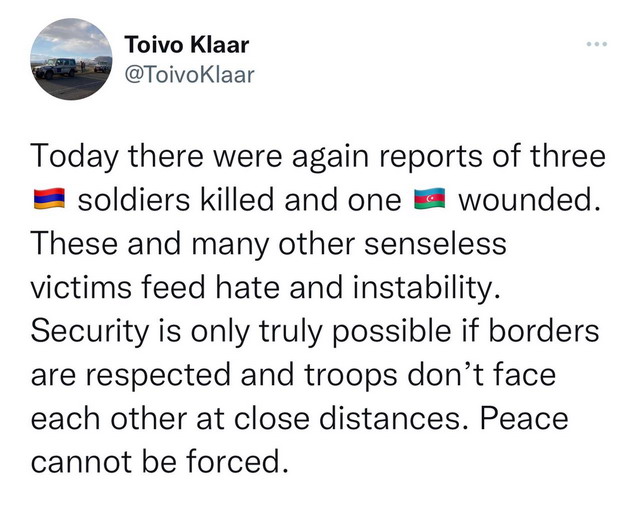Click the sky area of the avatar image
640x526 pixels.
pos(71,37)
